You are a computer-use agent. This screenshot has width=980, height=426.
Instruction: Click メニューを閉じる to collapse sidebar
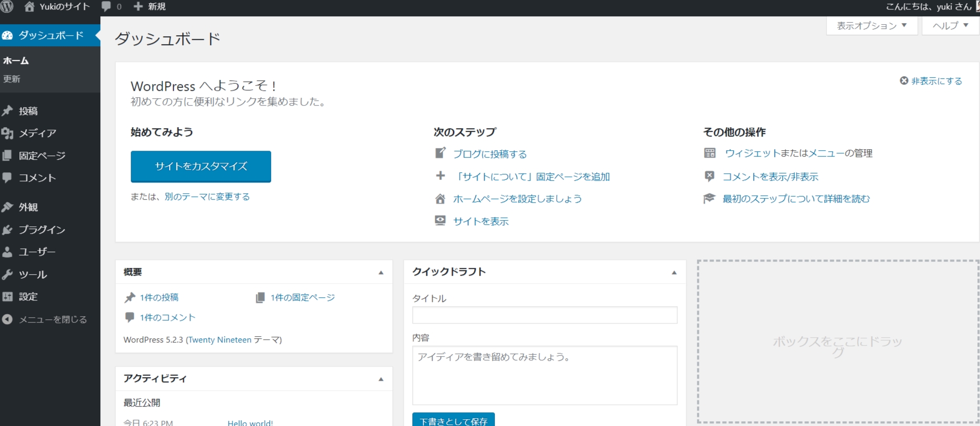[x=53, y=319]
